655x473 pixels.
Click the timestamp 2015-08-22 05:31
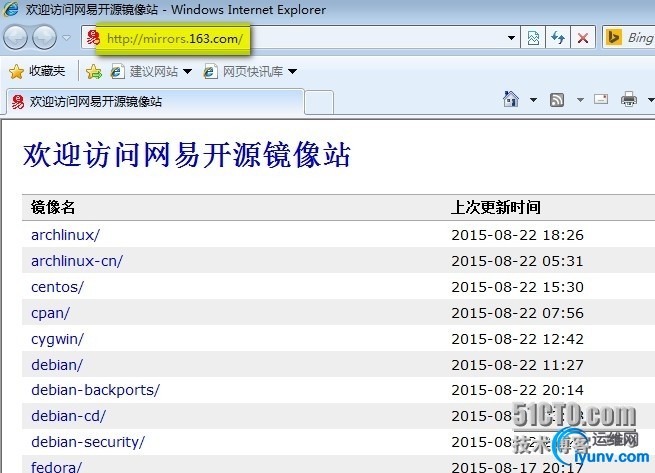click(x=517, y=261)
